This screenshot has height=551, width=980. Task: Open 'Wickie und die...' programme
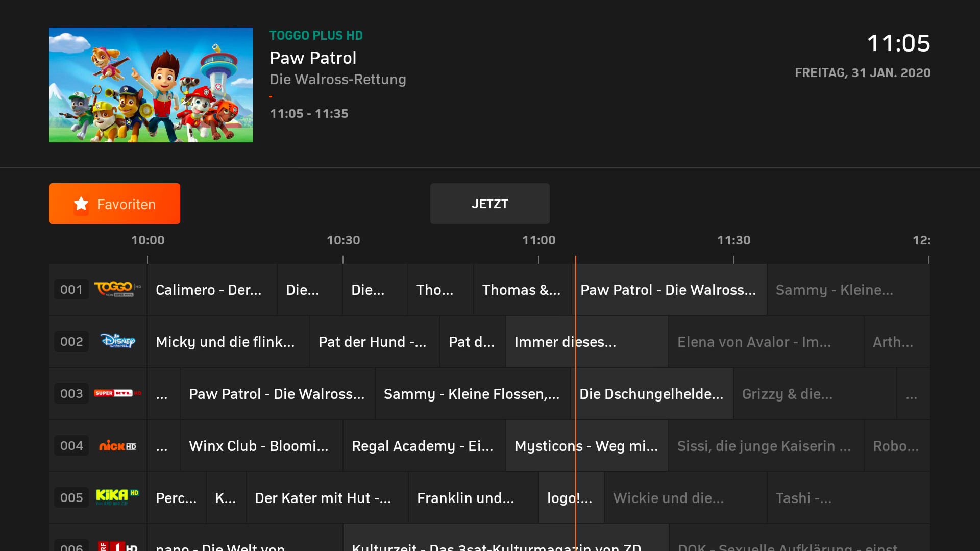coord(685,498)
